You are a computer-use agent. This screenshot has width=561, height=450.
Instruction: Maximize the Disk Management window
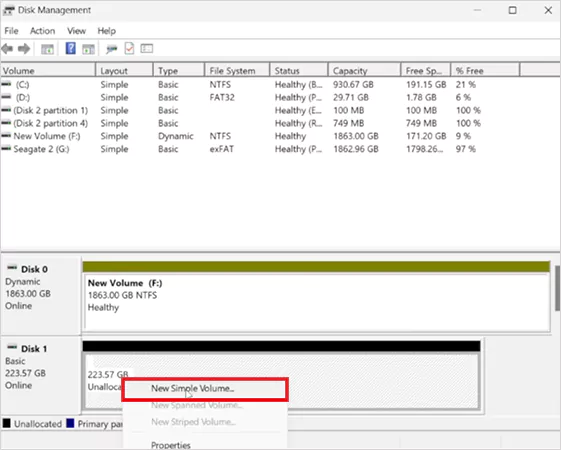[512, 10]
